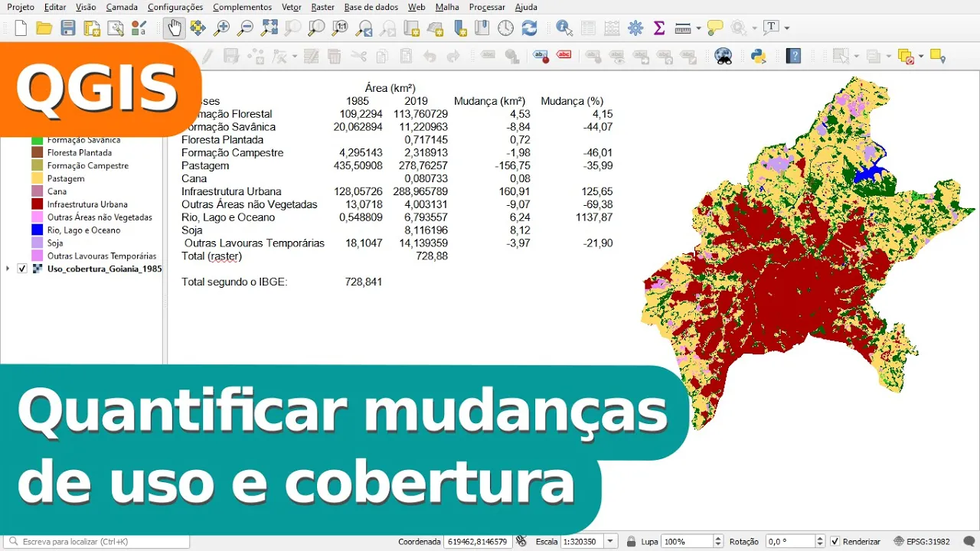The height and width of the screenshot is (551, 980).
Task: Select the Soja legend entry
Action: coord(55,243)
